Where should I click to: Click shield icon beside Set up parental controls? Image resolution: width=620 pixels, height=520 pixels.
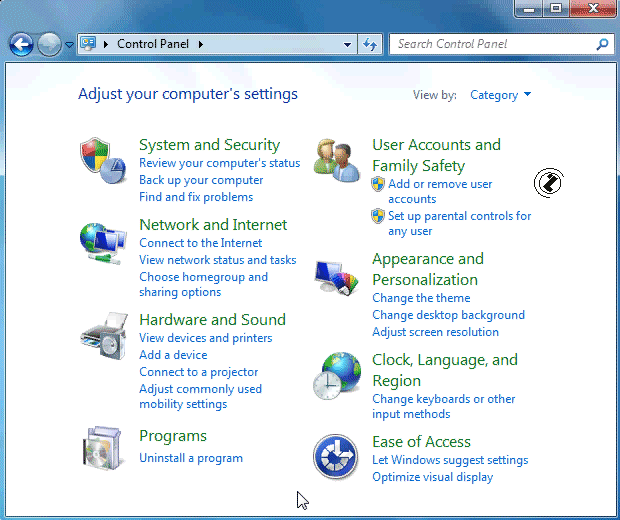pos(378,216)
